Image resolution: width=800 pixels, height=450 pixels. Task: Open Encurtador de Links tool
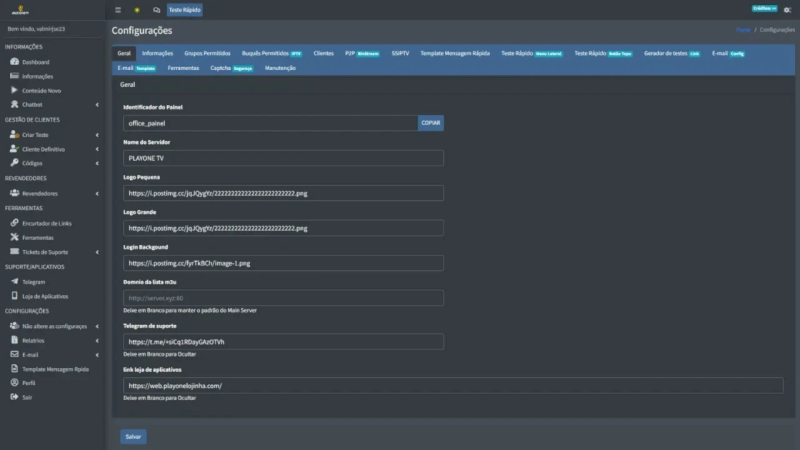point(46,223)
